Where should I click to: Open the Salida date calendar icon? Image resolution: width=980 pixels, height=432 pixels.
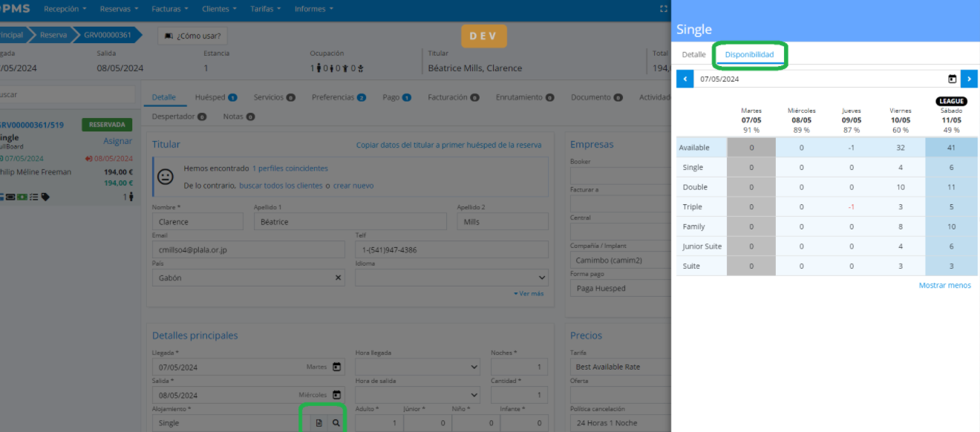tap(336, 395)
